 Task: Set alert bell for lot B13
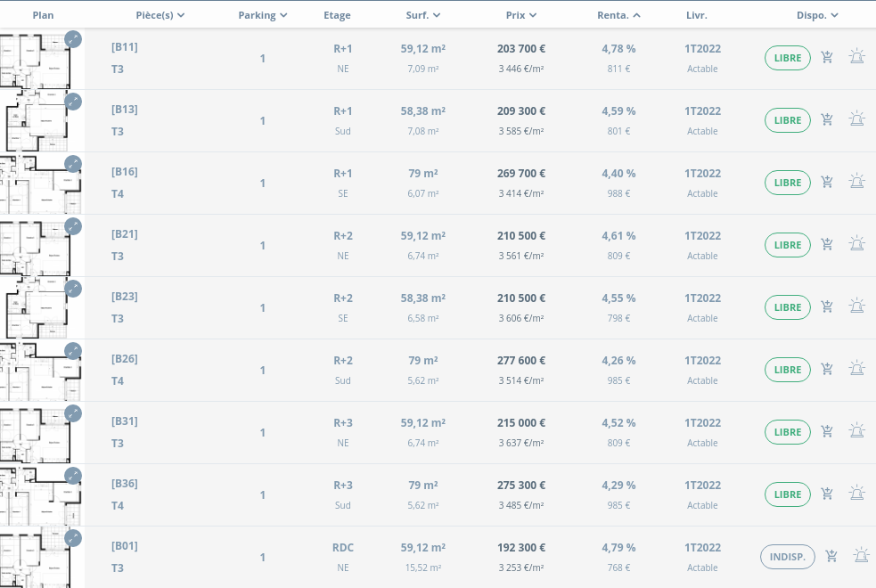pos(856,120)
